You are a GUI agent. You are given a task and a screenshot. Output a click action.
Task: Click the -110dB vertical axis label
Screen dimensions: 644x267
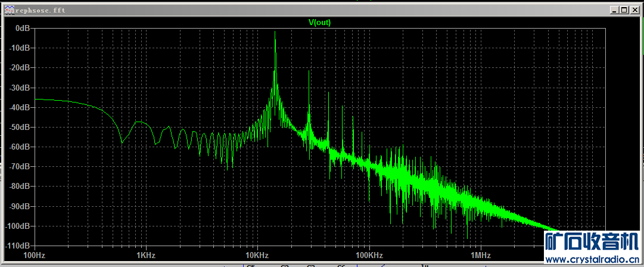pyautogui.click(x=18, y=246)
